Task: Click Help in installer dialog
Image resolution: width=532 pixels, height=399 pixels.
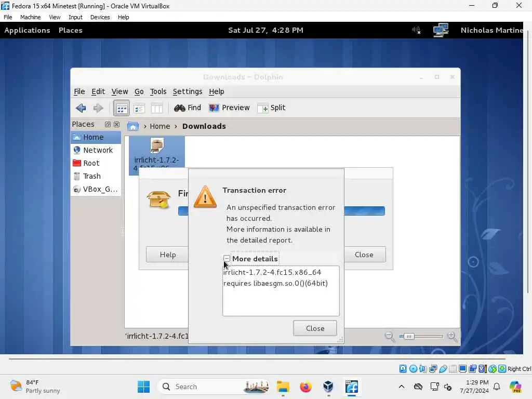Action: pyautogui.click(x=167, y=255)
